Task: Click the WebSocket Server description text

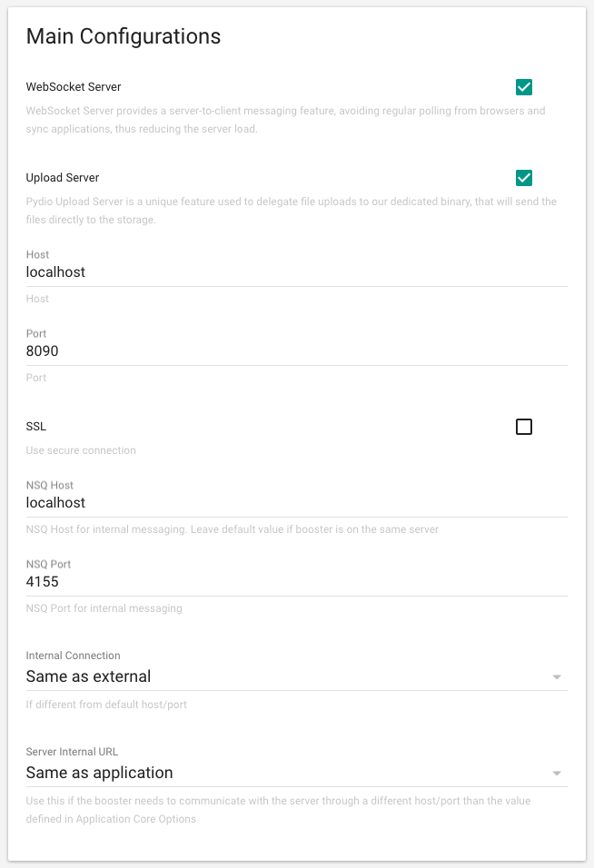Action: 286,120
